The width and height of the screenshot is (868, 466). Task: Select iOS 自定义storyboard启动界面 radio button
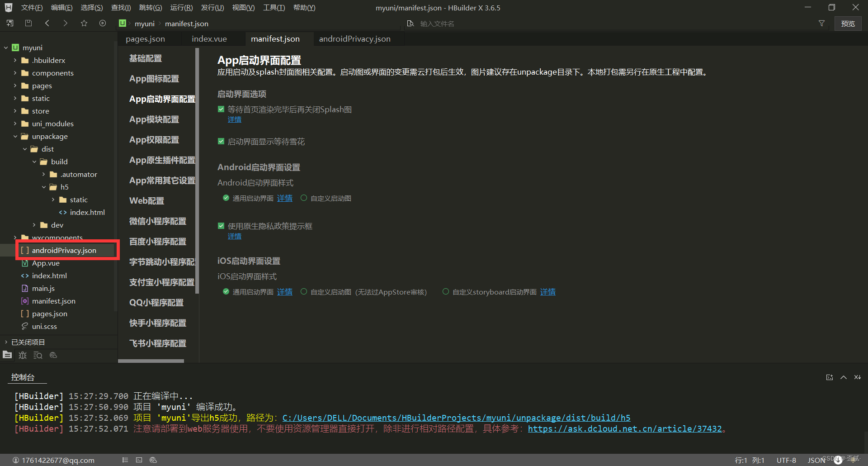click(x=446, y=291)
